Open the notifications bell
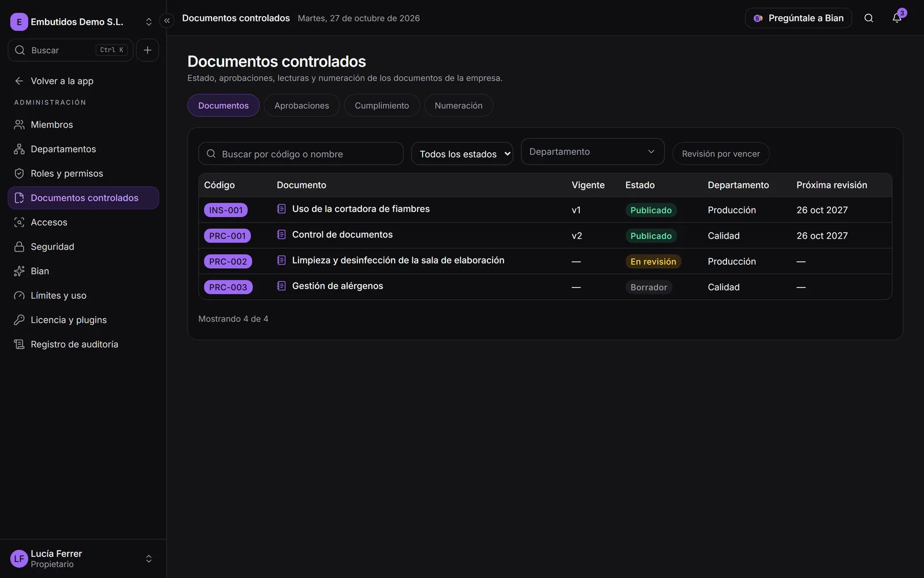Viewport: 924px width, 578px height. pos(897,18)
